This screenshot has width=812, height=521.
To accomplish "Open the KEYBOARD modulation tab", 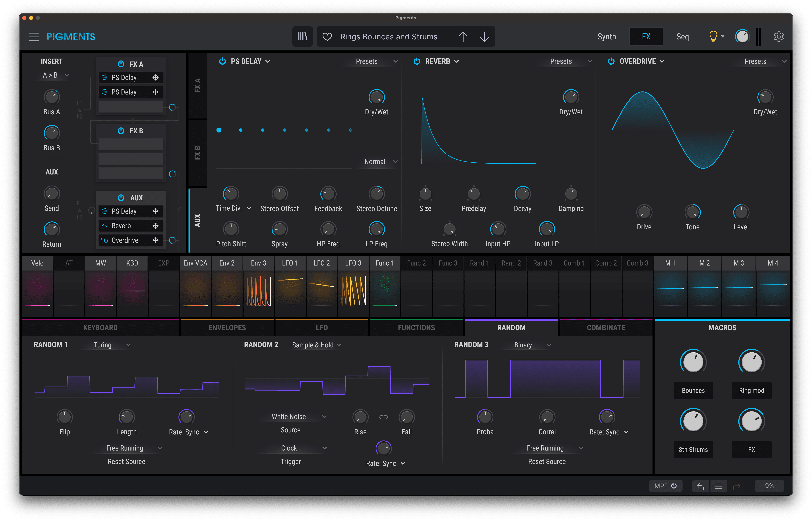I will click(x=100, y=328).
